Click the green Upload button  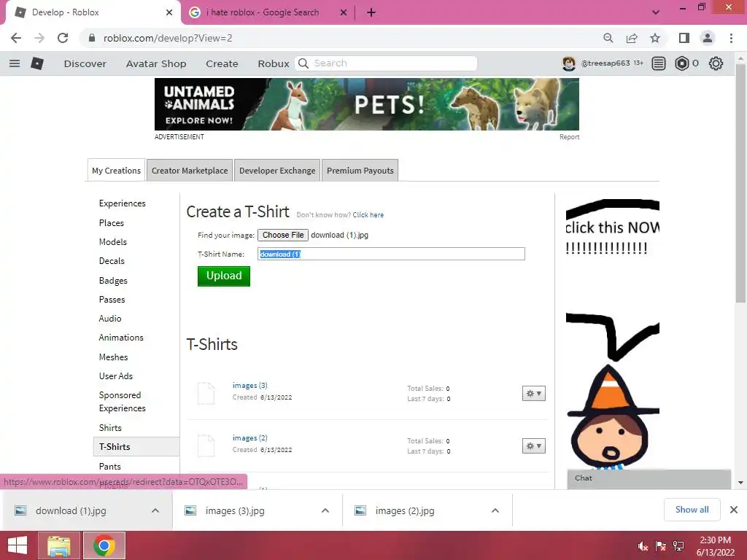[224, 276]
